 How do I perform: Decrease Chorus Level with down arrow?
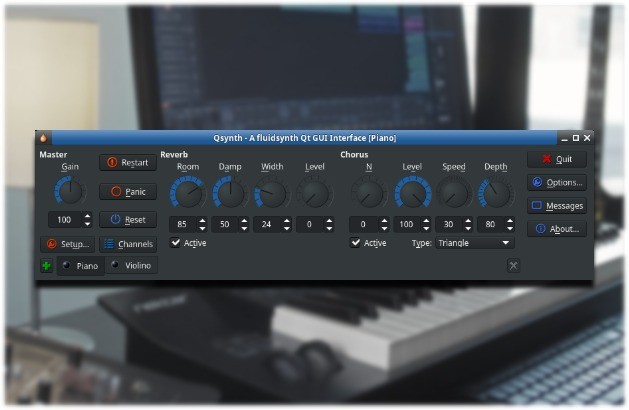[x=426, y=228]
